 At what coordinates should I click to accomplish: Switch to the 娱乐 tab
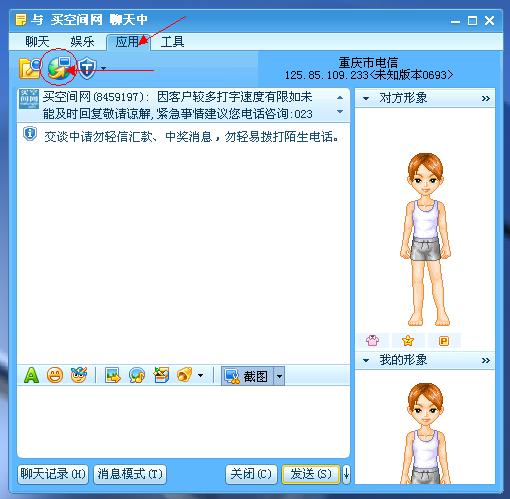point(82,42)
